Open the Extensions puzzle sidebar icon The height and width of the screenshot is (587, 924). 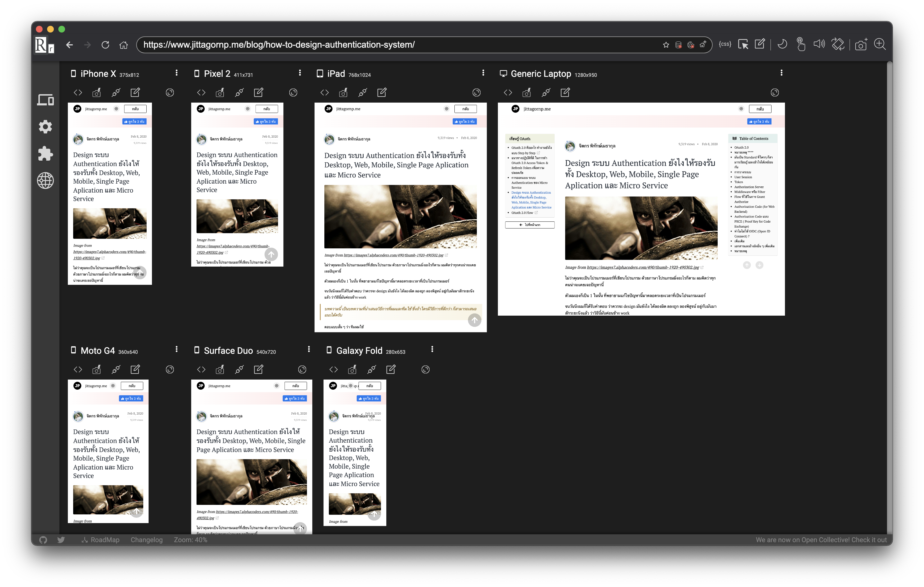[45, 153]
